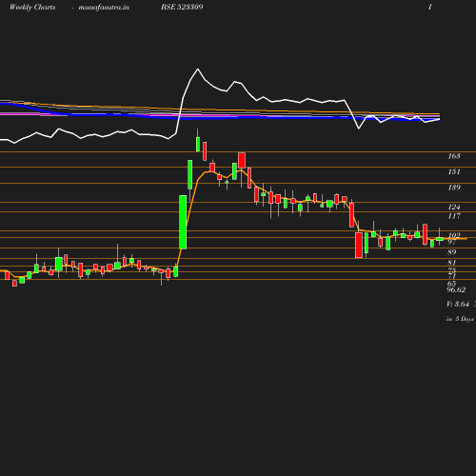Click the "V: 3.64" volume value

[x=458, y=304]
